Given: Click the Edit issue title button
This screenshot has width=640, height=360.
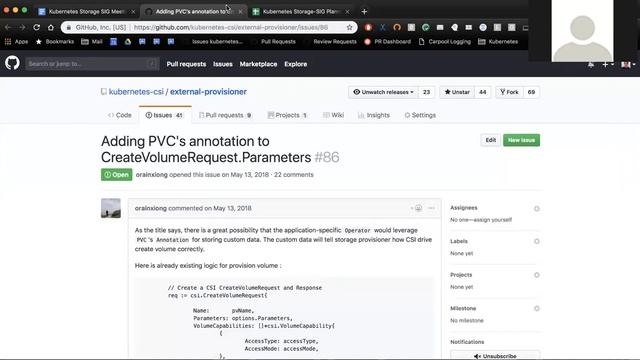Looking at the screenshot, I should click(491, 140).
